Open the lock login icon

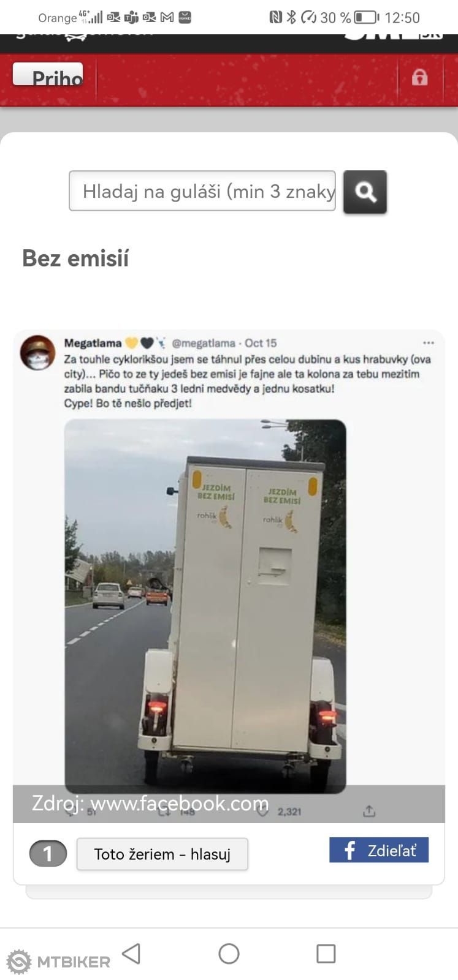click(x=419, y=77)
